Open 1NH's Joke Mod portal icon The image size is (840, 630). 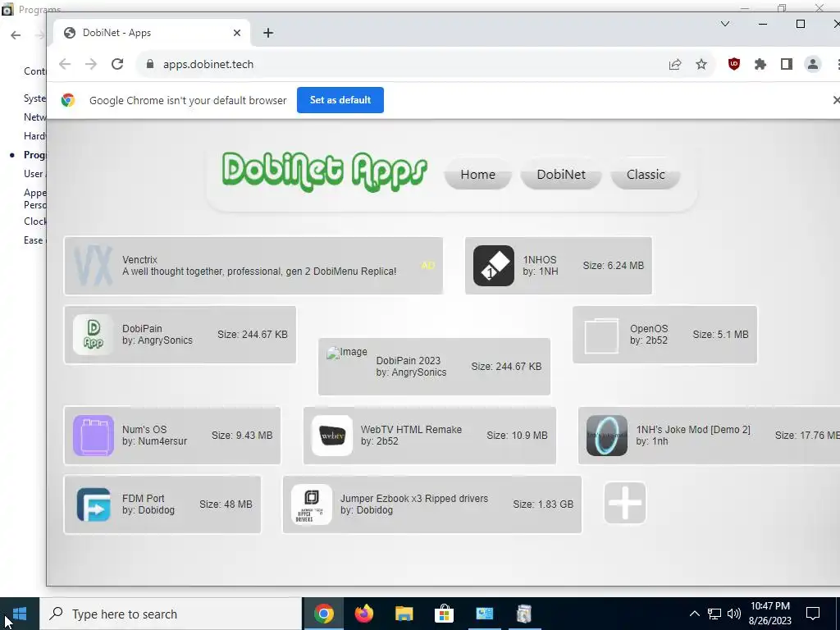[606, 436]
